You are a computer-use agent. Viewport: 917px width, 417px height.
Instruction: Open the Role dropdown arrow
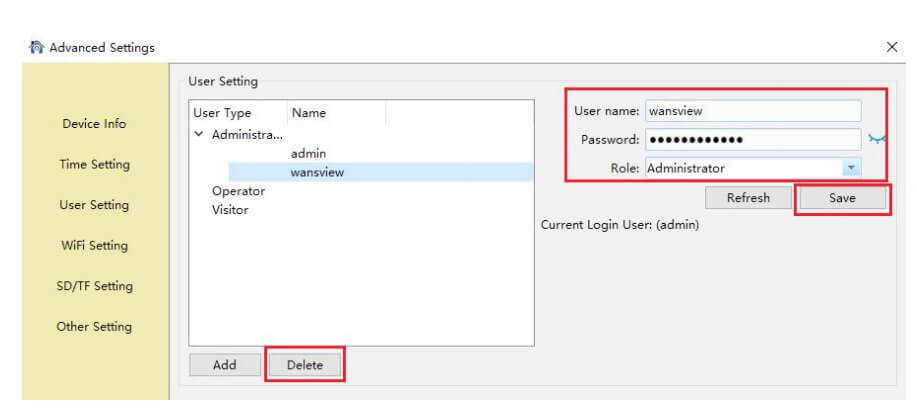pyautogui.click(x=851, y=168)
